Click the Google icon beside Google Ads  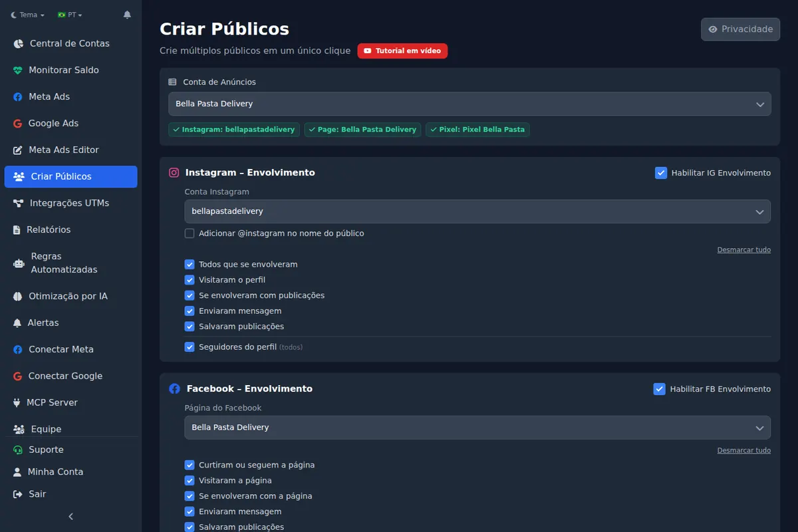(x=18, y=123)
